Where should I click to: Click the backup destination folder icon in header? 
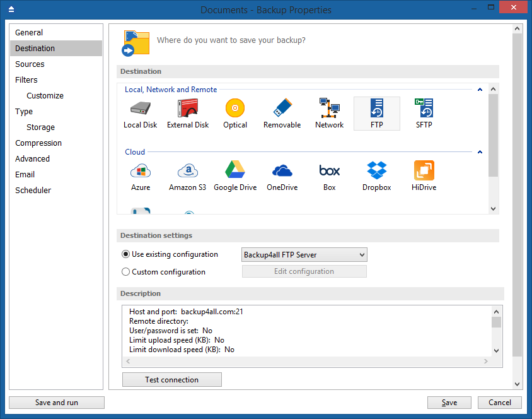click(x=136, y=43)
